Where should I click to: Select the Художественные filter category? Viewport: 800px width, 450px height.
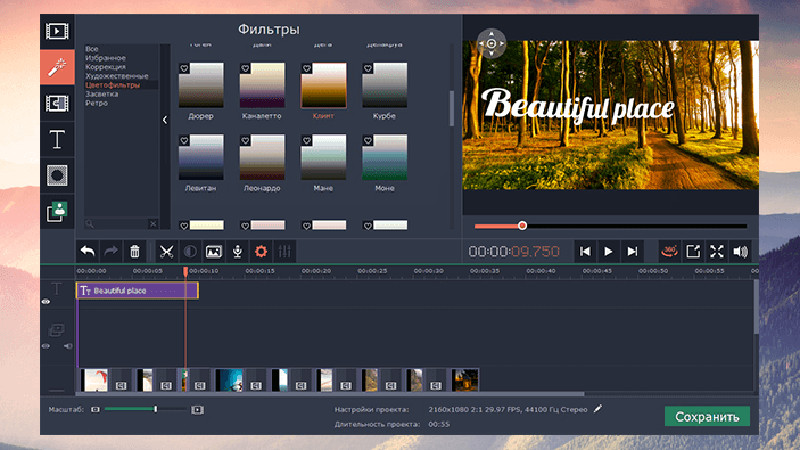[x=117, y=76]
